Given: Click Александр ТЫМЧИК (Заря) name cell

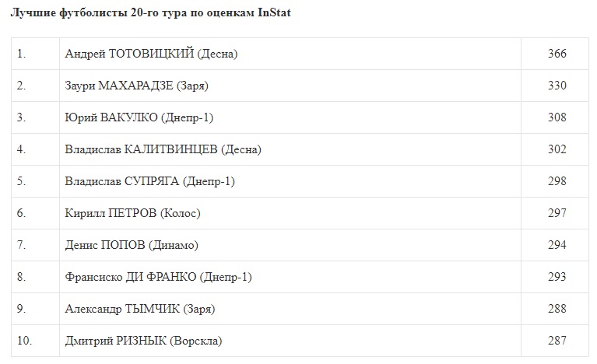Looking at the screenshot, I should (x=140, y=309).
